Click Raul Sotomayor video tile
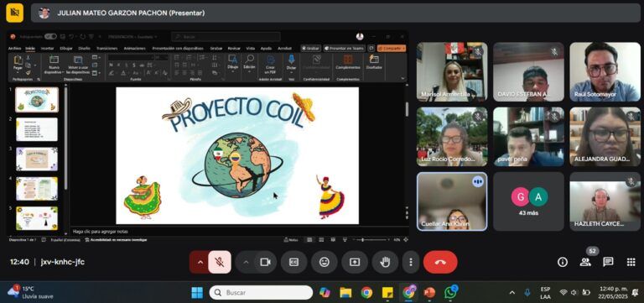 coord(605,72)
